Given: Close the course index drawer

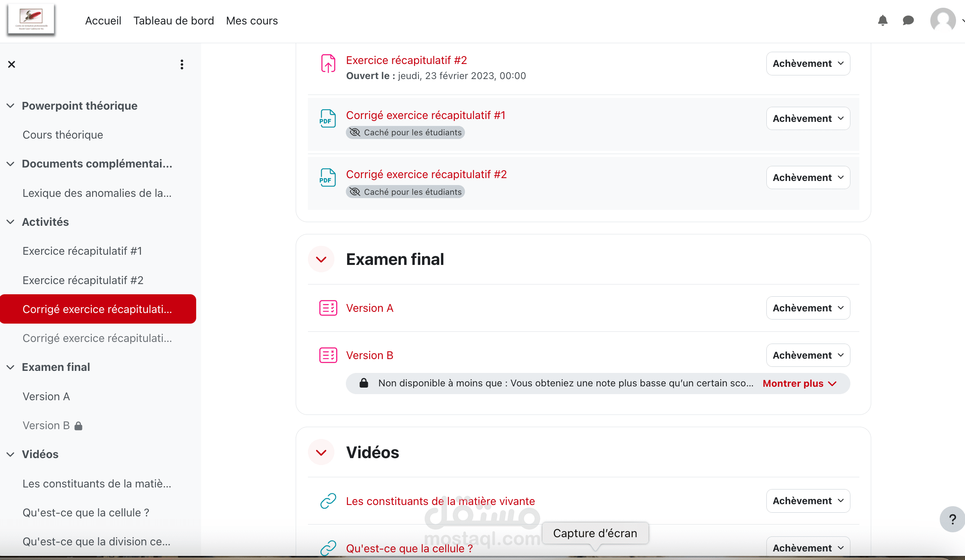Looking at the screenshot, I should [11, 64].
